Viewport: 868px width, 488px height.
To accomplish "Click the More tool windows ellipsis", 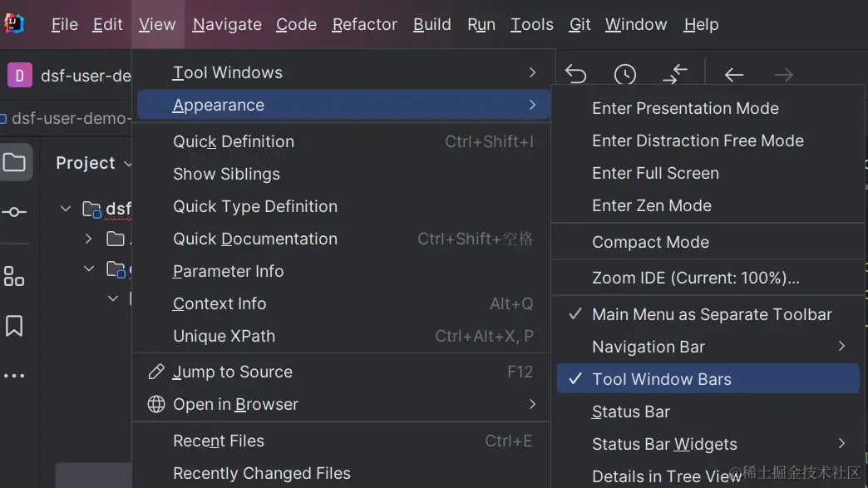I will (14, 376).
